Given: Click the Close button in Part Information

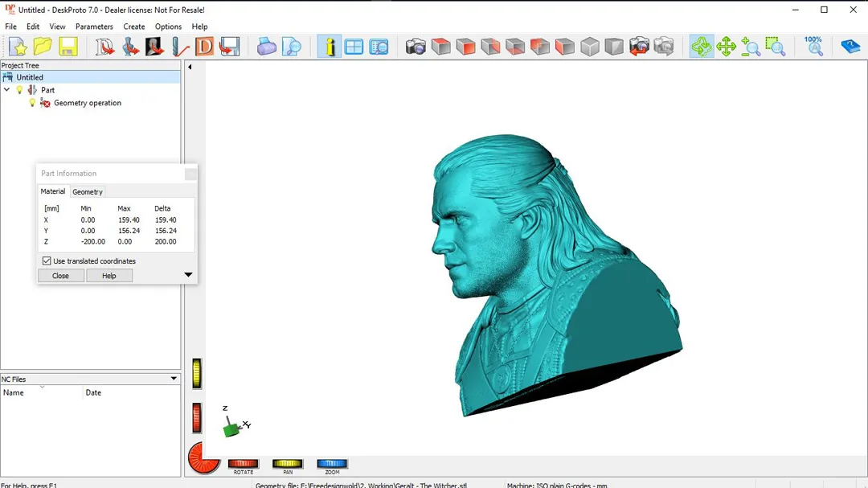Looking at the screenshot, I should point(61,276).
